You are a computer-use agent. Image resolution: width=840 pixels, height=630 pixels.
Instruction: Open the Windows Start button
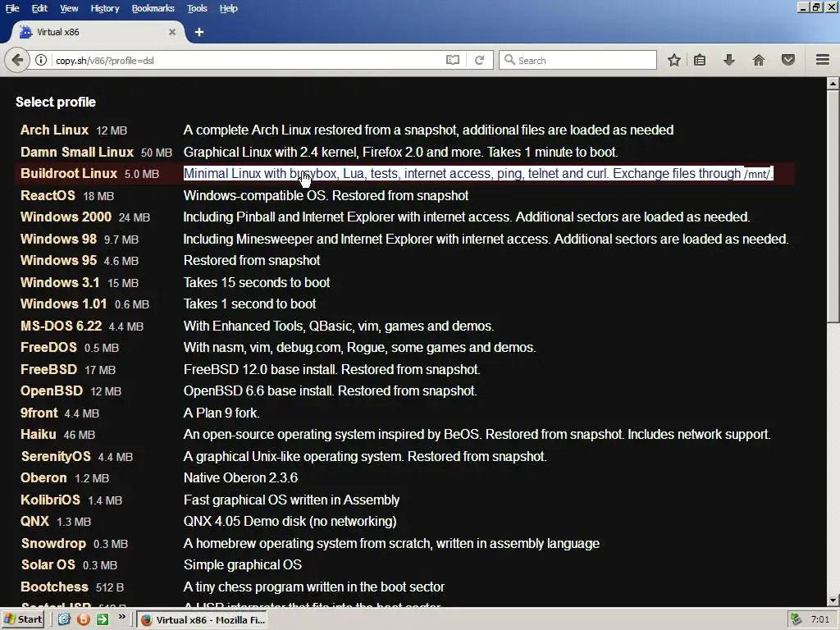tap(23, 619)
